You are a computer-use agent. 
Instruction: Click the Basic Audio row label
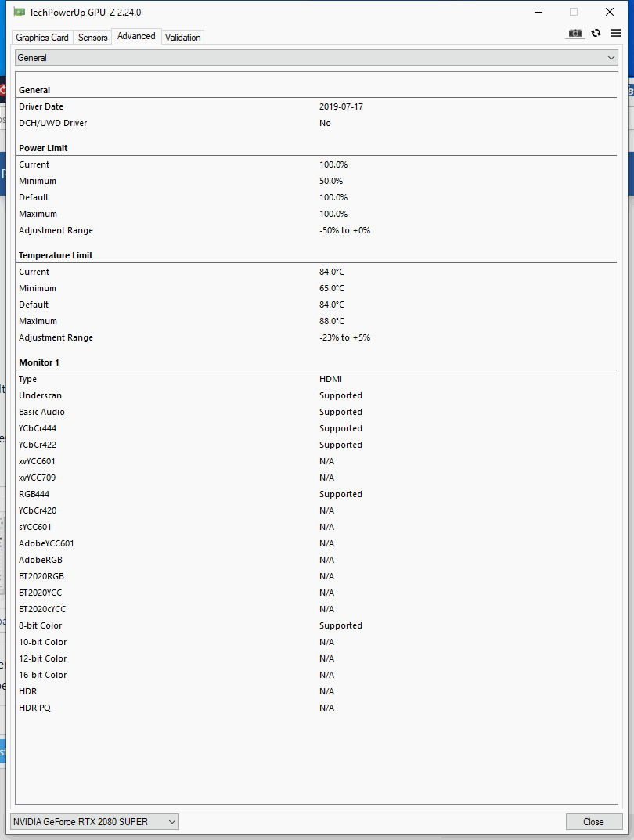(x=41, y=412)
